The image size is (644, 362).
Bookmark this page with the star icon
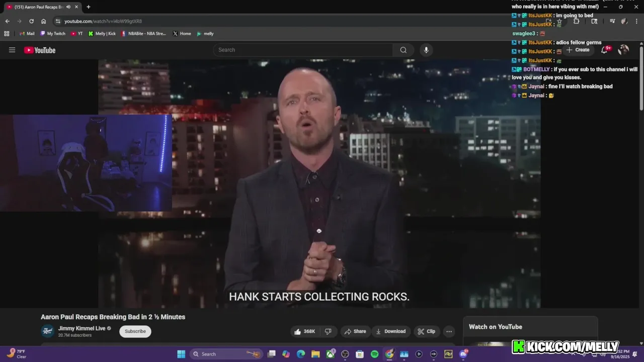coord(559,21)
